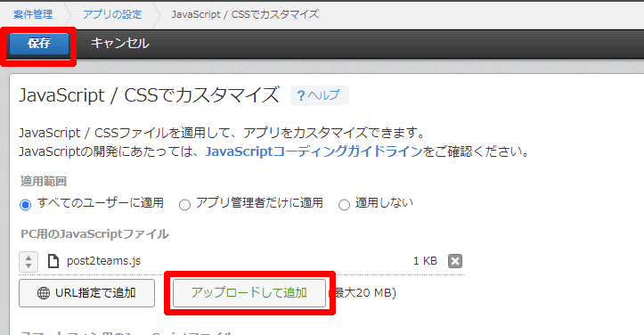Click the file icon beside post2teams.js
The width and height of the screenshot is (644, 335).
point(53,261)
